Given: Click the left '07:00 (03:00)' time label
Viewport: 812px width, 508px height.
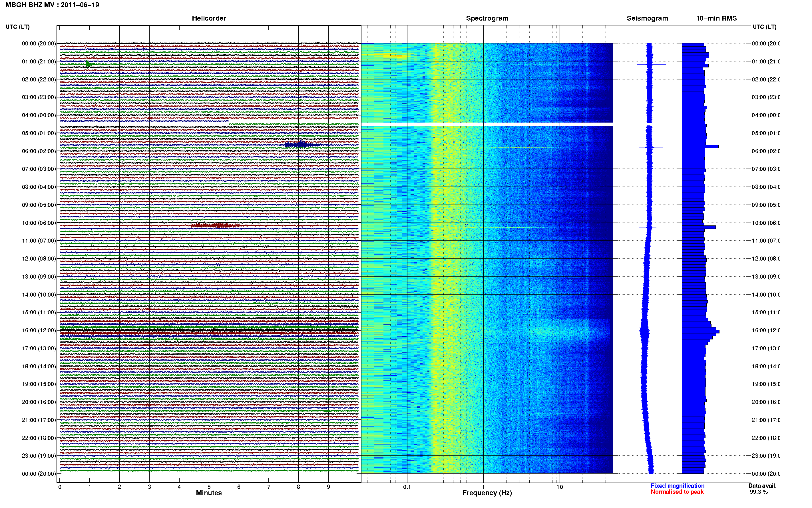Looking at the screenshot, I should point(39,169).
